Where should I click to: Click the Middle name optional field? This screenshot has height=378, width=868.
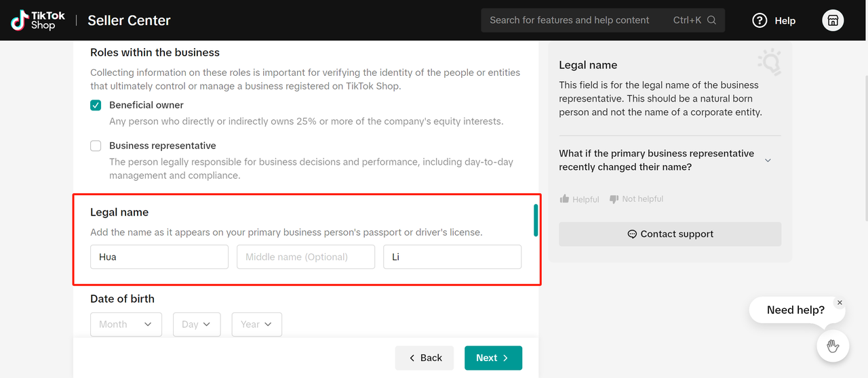tap(306, 257)
